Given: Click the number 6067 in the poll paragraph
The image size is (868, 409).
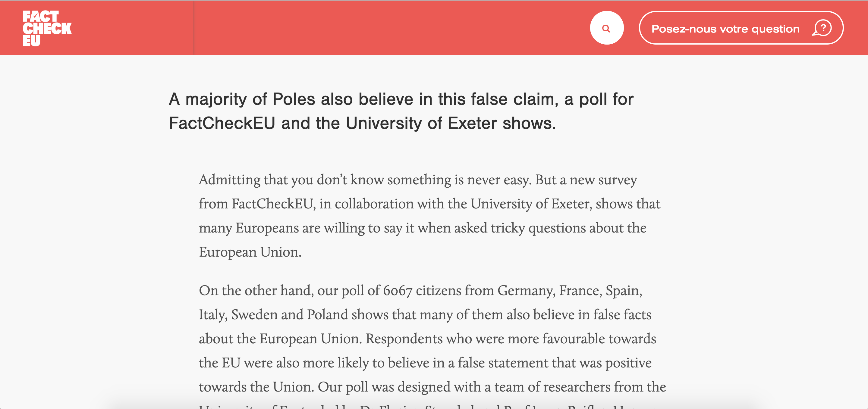Looking at the screenshot, I should 398,291.
